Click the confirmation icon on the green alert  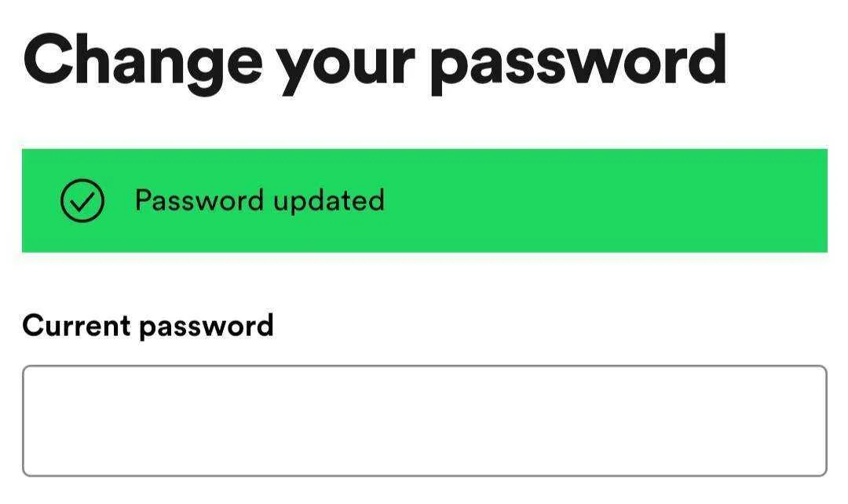[82, 201]
